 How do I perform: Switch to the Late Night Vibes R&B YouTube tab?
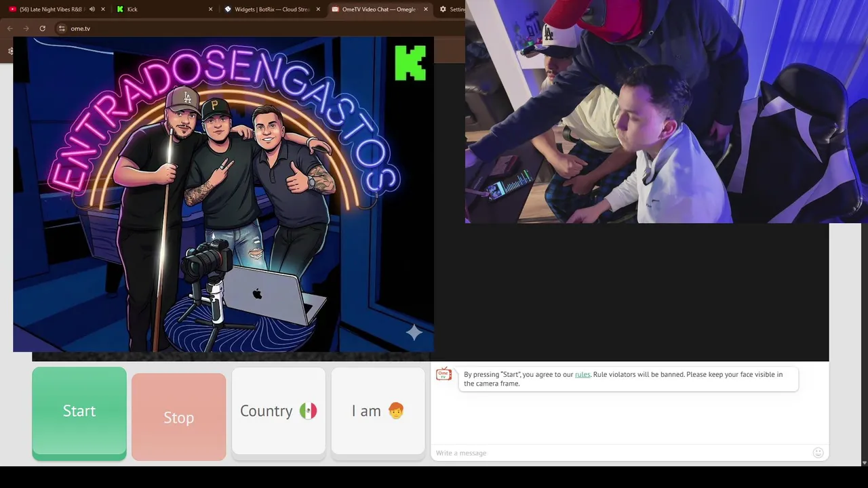(51, 9)
